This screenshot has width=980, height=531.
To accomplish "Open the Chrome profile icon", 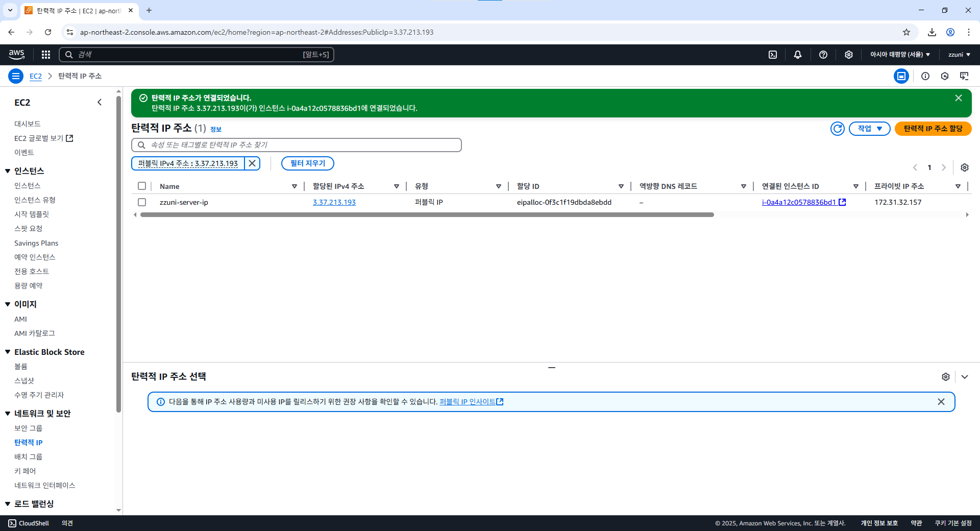I will 950,32.
